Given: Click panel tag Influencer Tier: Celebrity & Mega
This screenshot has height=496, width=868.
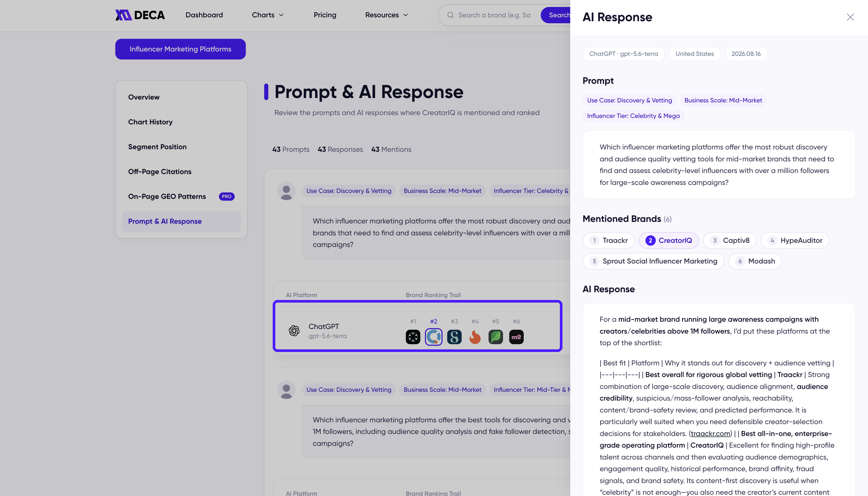Looking at the screenshot, I should pos(633,116).
